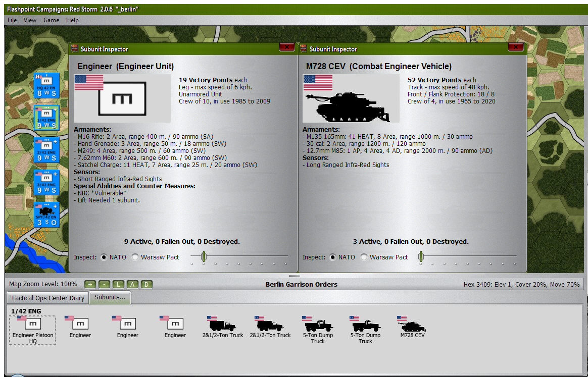Image resolution: width=588 pixels, height=377 pixels.
Task: Switch to the Subunits... tab
Action: pos(110,297)
